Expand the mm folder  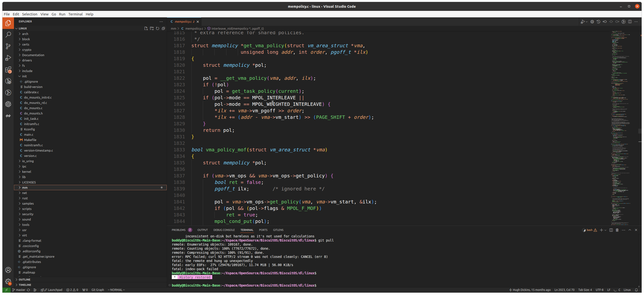coord(25,188)
